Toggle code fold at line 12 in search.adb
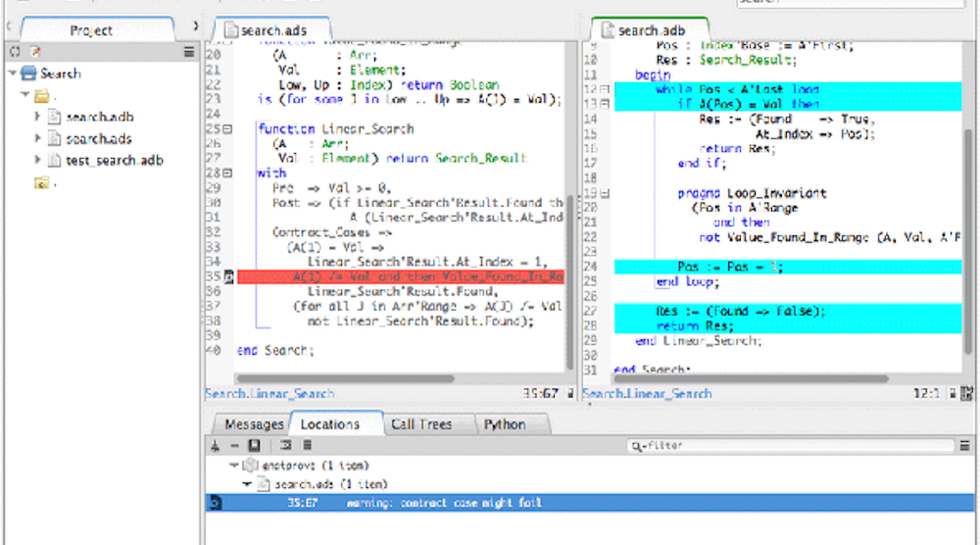 605,89
